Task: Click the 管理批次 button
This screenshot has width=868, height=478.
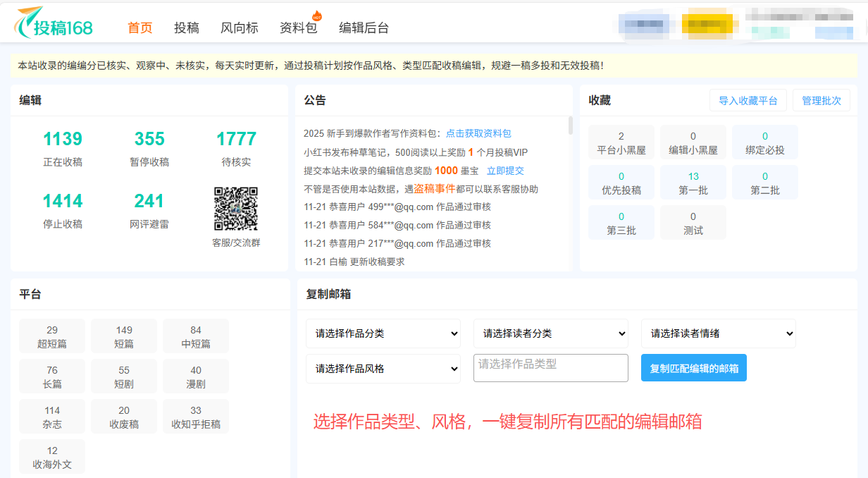Action: [821, 101]
